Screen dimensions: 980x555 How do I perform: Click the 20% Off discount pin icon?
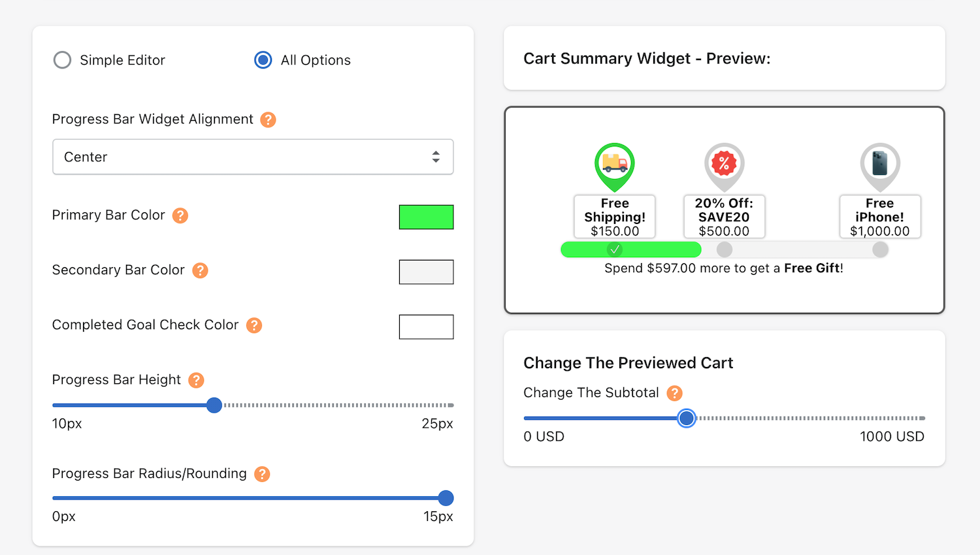click(724, 166)
